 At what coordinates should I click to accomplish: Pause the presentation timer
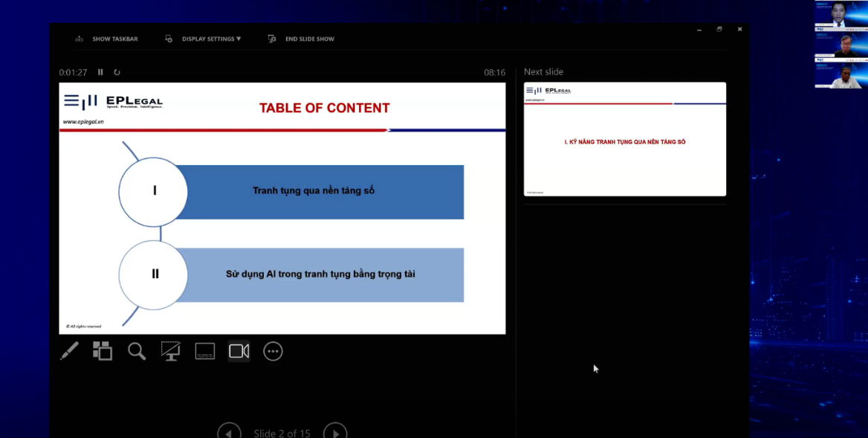pos(100,72)
